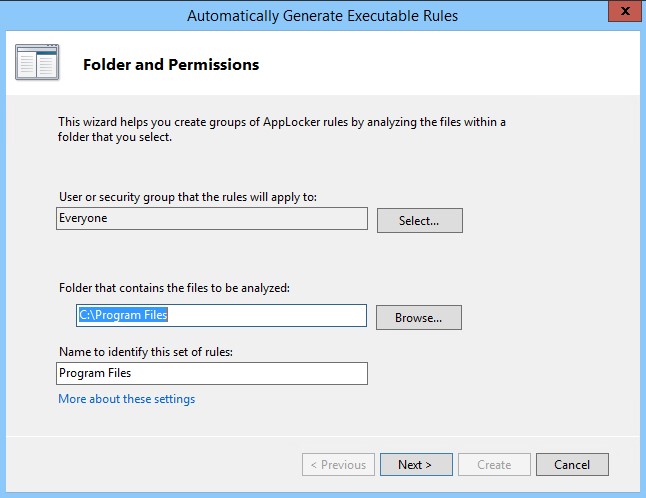Click the wizard description paragraph text

pos(281,130)
